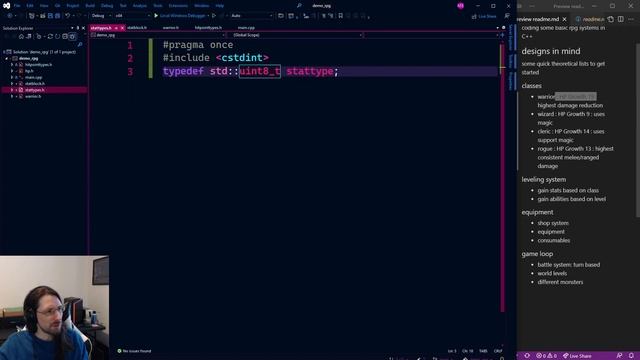
Task: Click the Save All toolbar icon
Action: tap(57, 16)
